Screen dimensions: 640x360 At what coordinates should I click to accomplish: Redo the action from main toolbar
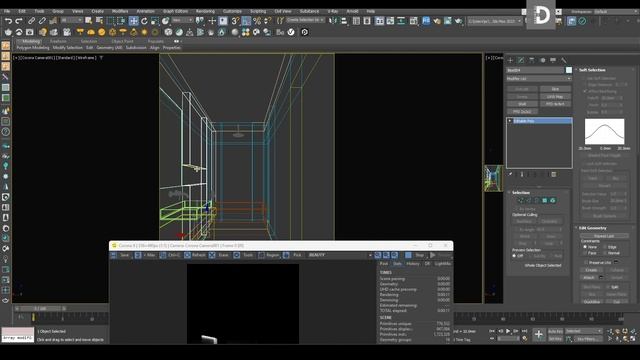click(x=19, y=20)
